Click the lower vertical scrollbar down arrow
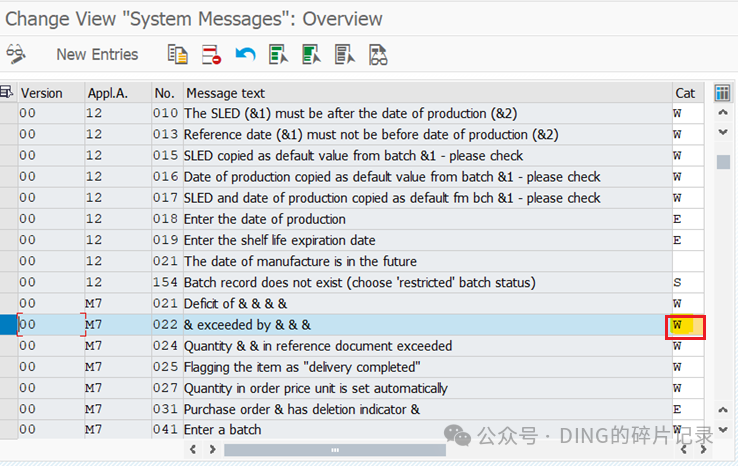This screenshot has height=466, width=738. pyautogui.click(x=723, y=430)
